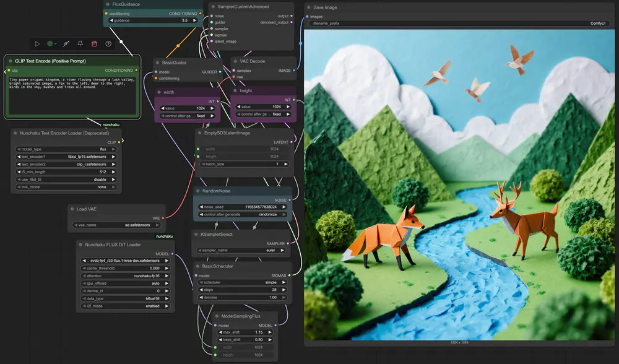Click the noise_seed value field
The width and height of the screenshot is (619, 364).
point(244,207)
